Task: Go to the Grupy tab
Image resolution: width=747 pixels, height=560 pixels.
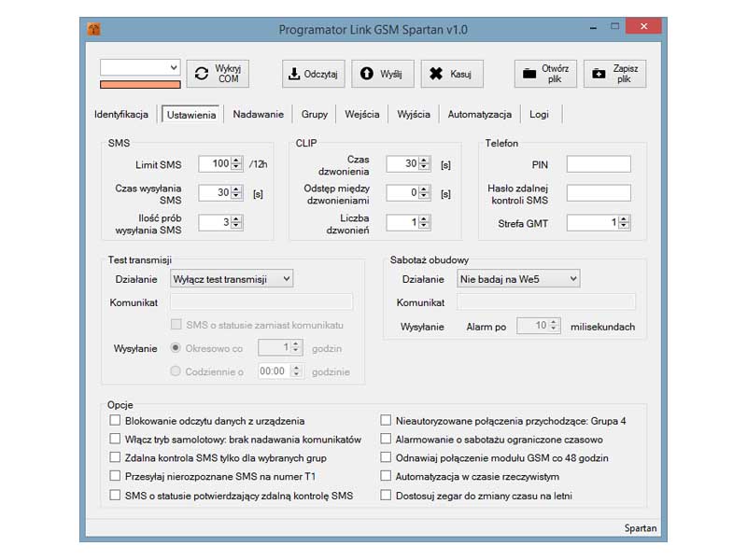Action: 315,114
